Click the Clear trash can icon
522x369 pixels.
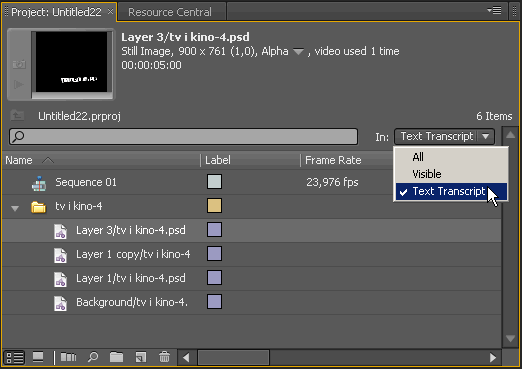click(164, 357)
